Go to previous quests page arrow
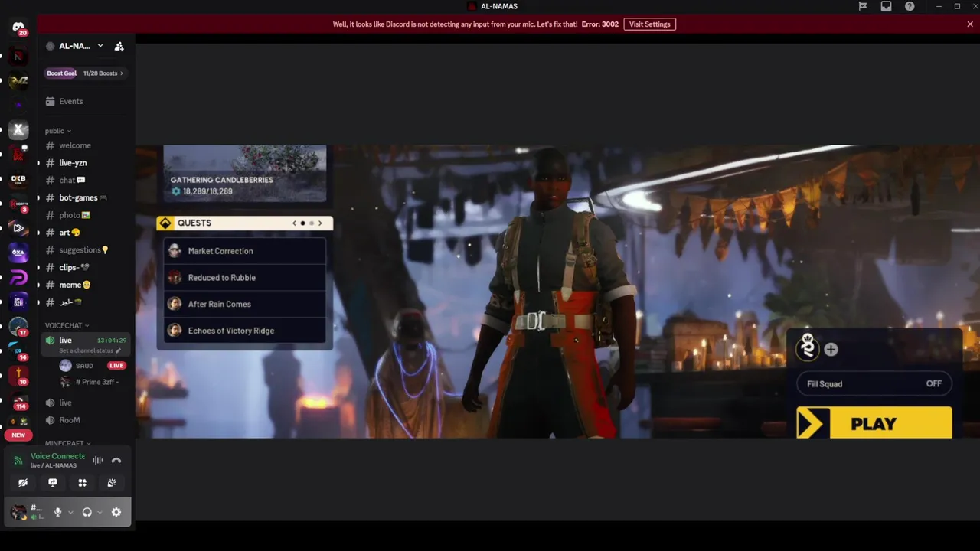The height and width of the screenshot is (551, 980). (x=295, y=223)
